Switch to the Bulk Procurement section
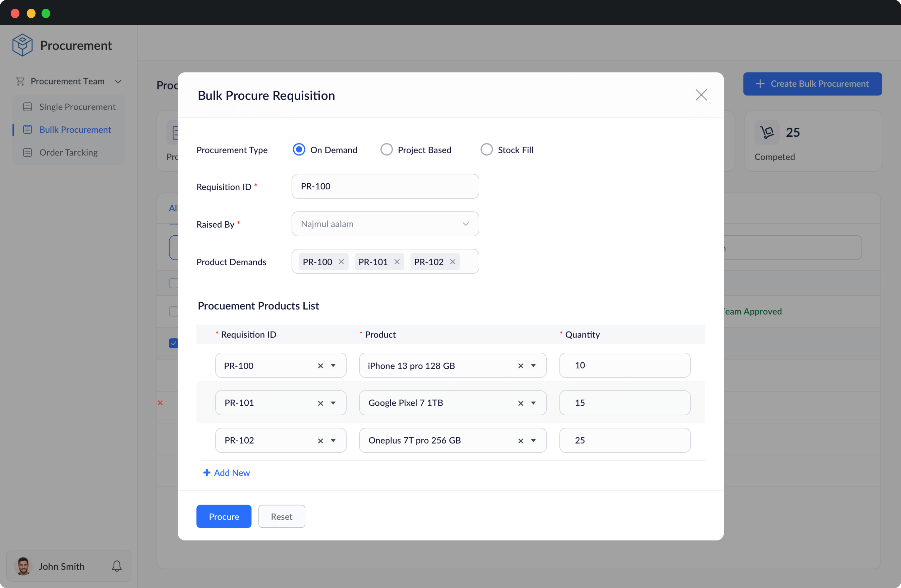901x588 pixels. [75, 129]
